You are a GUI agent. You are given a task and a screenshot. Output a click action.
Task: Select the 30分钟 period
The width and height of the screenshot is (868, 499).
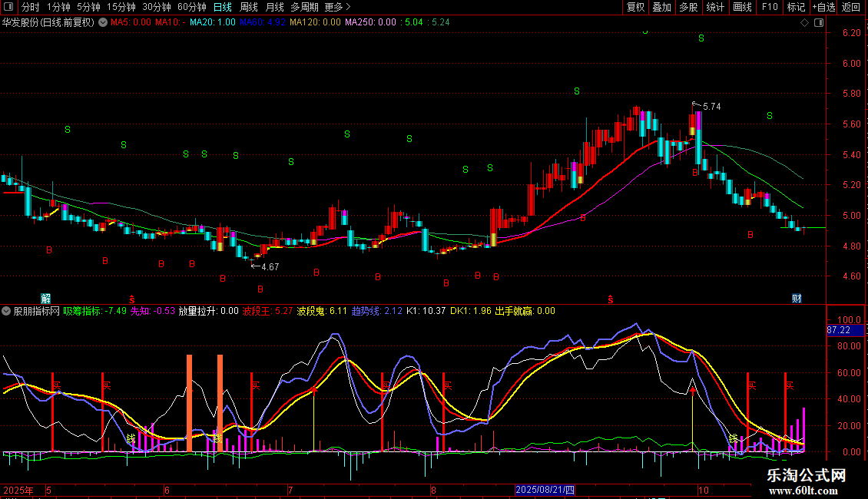coord(157,7)
